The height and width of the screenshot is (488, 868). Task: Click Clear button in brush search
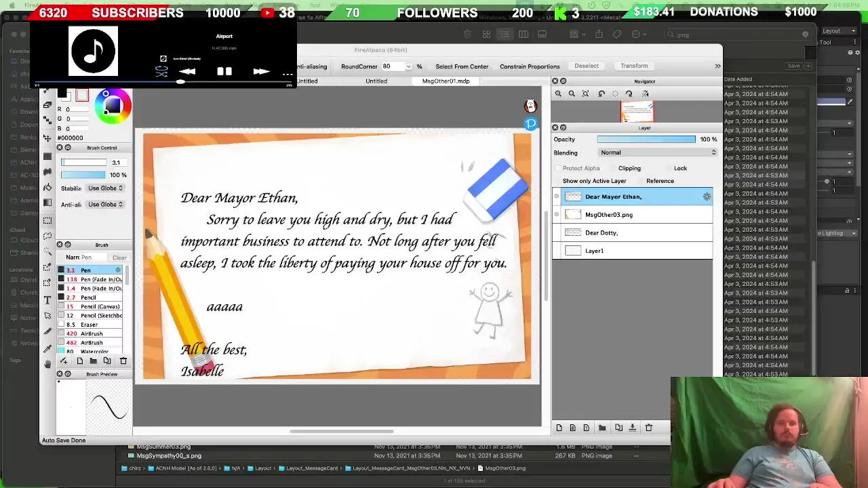pyautogui.click(x=119, y=258)
